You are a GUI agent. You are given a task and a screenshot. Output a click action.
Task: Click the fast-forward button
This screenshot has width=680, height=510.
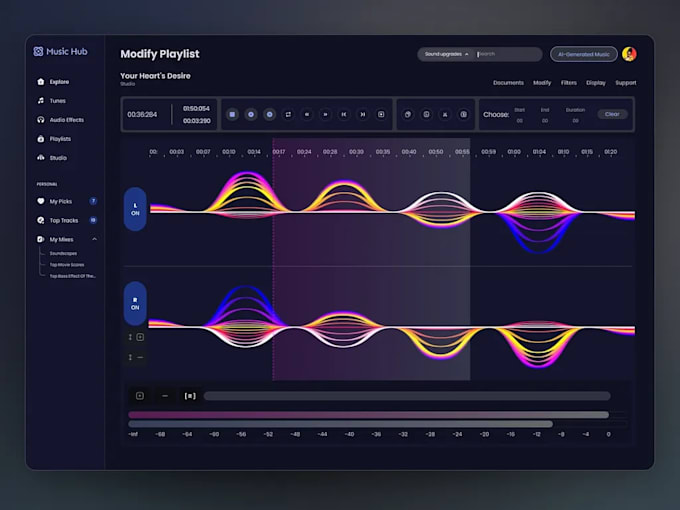tap(325, 114)
